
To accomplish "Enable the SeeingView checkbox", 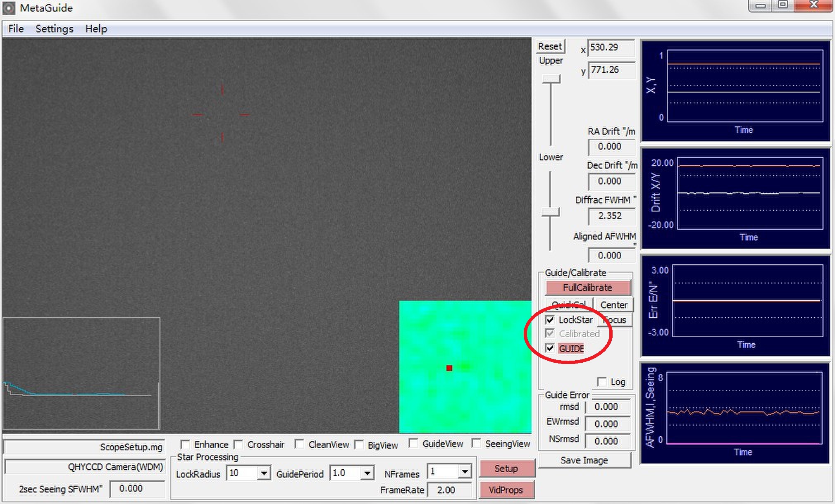I will pos(476,443).
